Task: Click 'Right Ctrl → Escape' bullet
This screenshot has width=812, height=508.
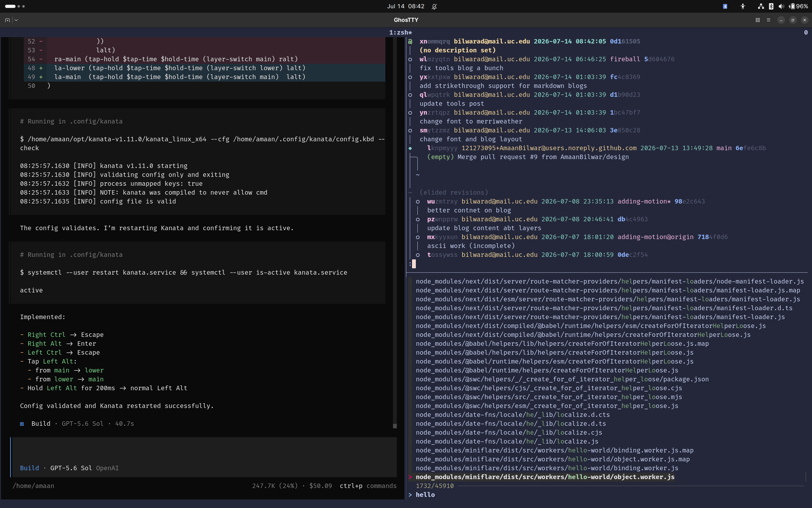Action: tap(62, 335)
